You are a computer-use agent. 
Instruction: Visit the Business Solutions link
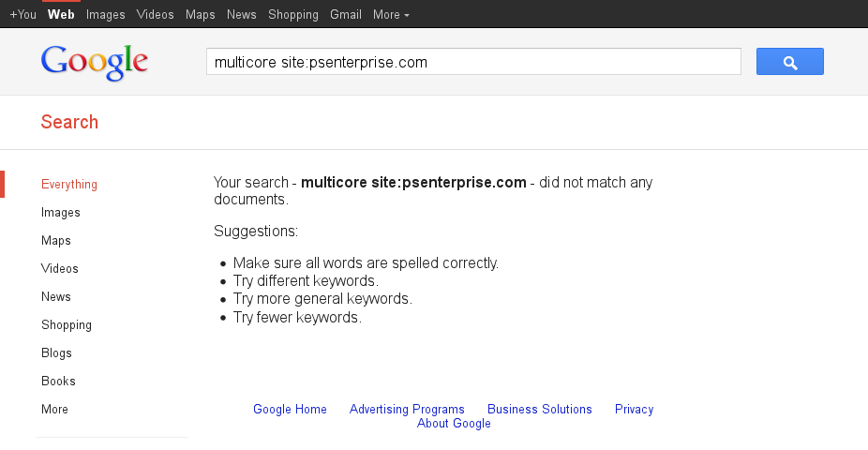tap(540, 410)
